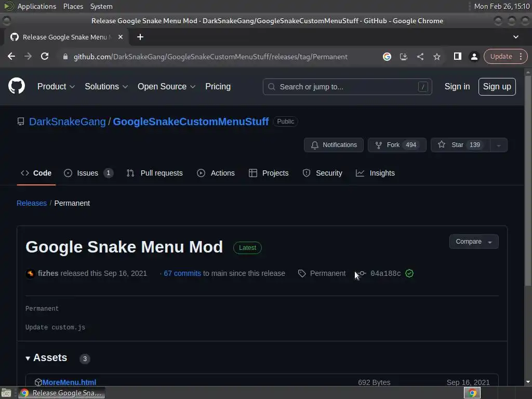Open the Applications menu
532x399 pixels.
tap(37, 6)
